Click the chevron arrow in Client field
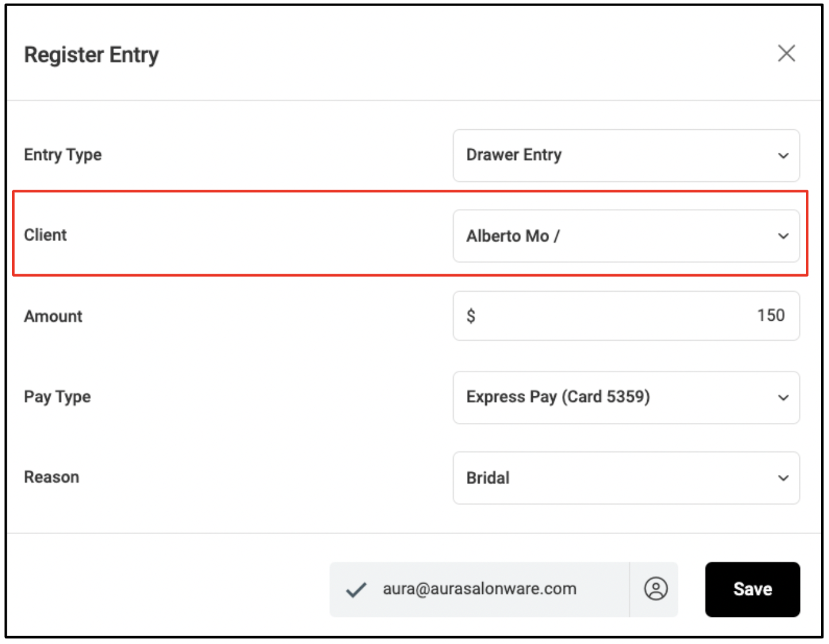 (783, 236)
